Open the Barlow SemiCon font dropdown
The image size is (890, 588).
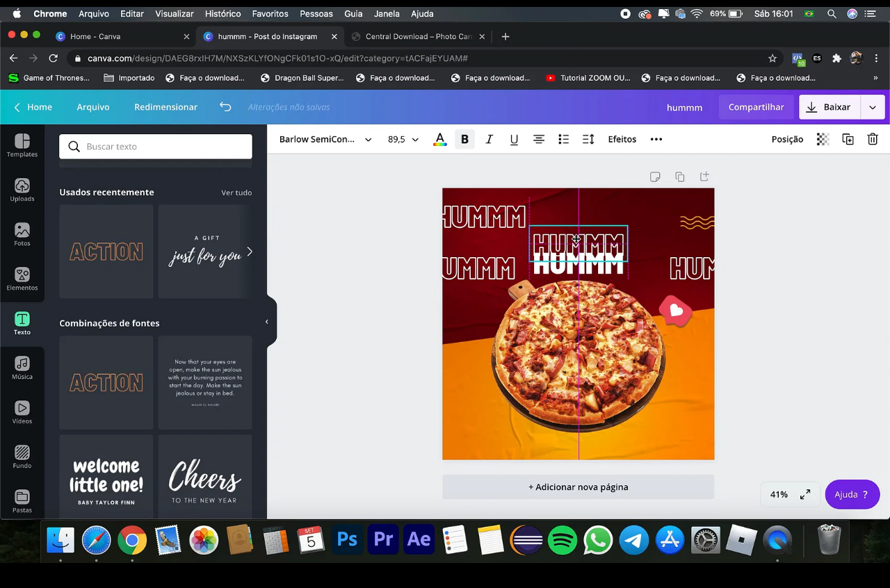(325, 139)
